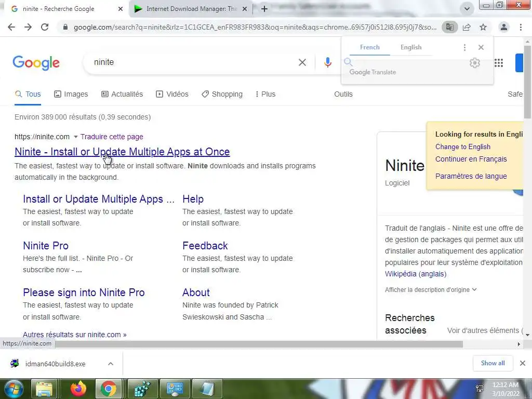Select the French tab in translate popup

pyautogui.click(x=369, y=47)
